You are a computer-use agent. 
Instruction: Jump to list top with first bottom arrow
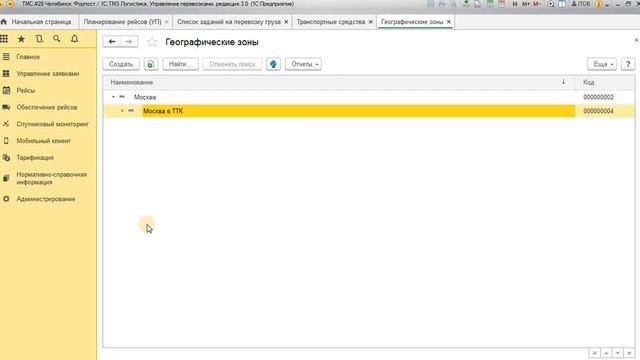coord(594,353)
